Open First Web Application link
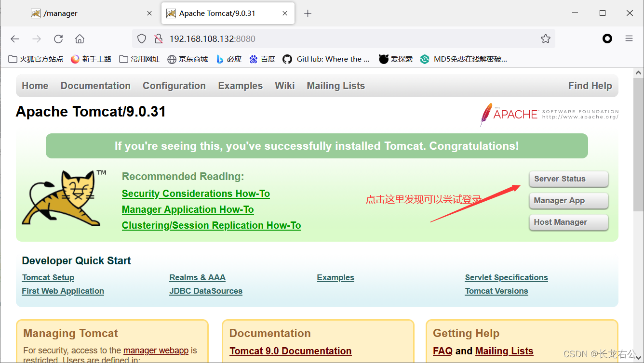Screen dimensions: 644x363 click(63, 291)
